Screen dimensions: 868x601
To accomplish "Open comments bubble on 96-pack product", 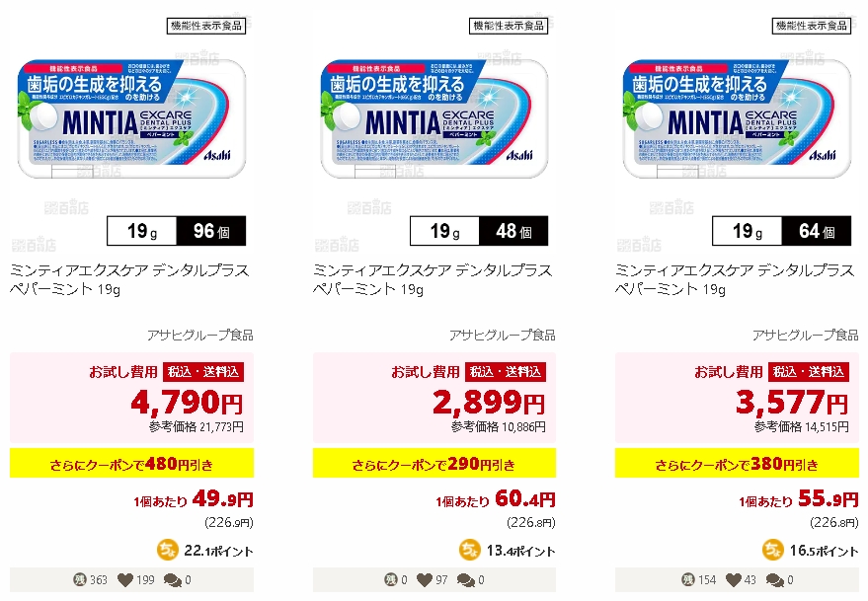I will click(x=173, y=580).
